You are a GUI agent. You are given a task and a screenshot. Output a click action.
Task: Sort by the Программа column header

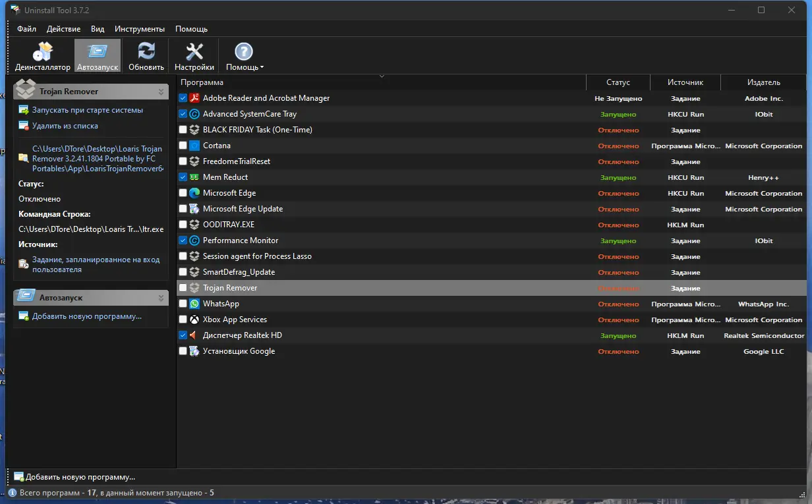click(381, 82)
